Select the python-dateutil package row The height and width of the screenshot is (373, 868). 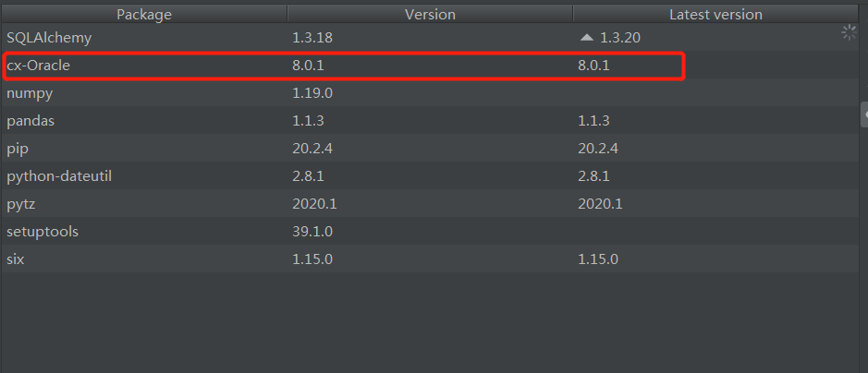(x=430, y=175)
